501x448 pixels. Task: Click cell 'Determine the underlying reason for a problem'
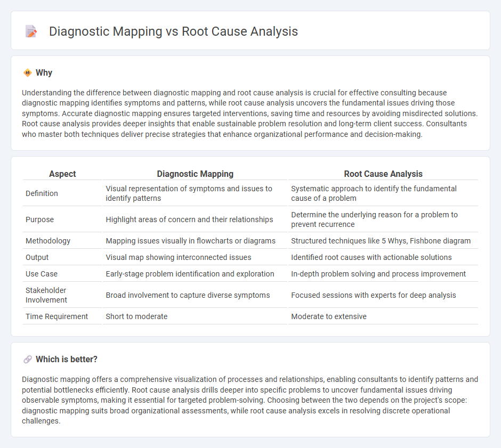[x=383, y=219]
